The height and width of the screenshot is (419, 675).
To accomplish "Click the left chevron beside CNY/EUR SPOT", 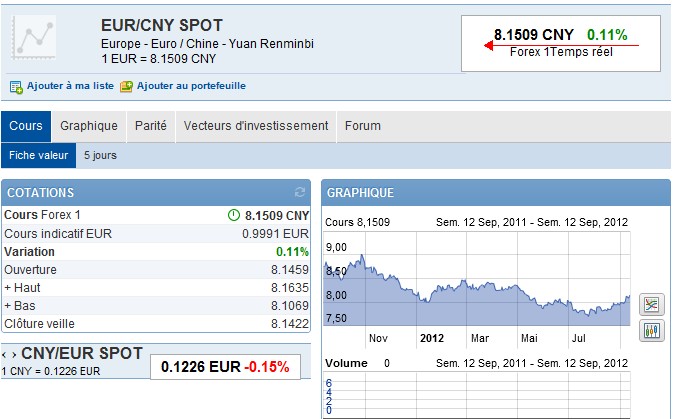I will [x=4, y=355].
